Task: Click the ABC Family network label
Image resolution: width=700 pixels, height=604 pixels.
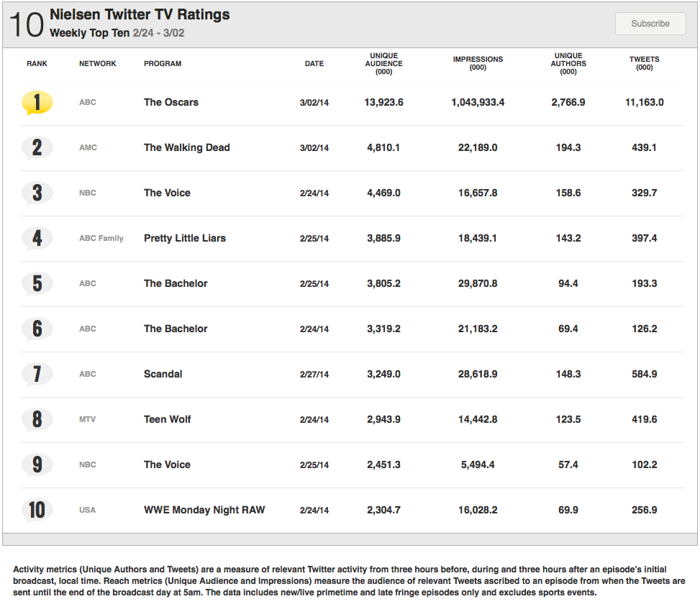Action: pyautogui.click(x=101, y=238)
